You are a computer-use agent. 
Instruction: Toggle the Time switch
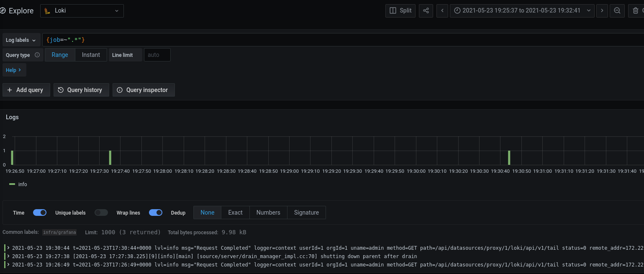(x=40, y=213)
